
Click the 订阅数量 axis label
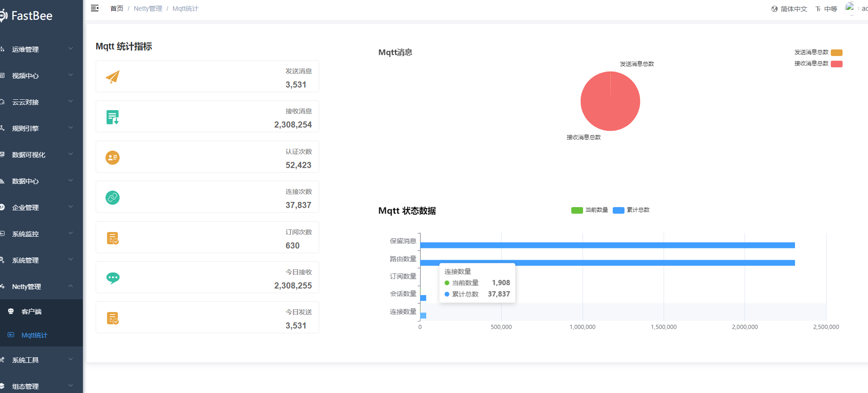pyautogui.click(x=403, y=276)
